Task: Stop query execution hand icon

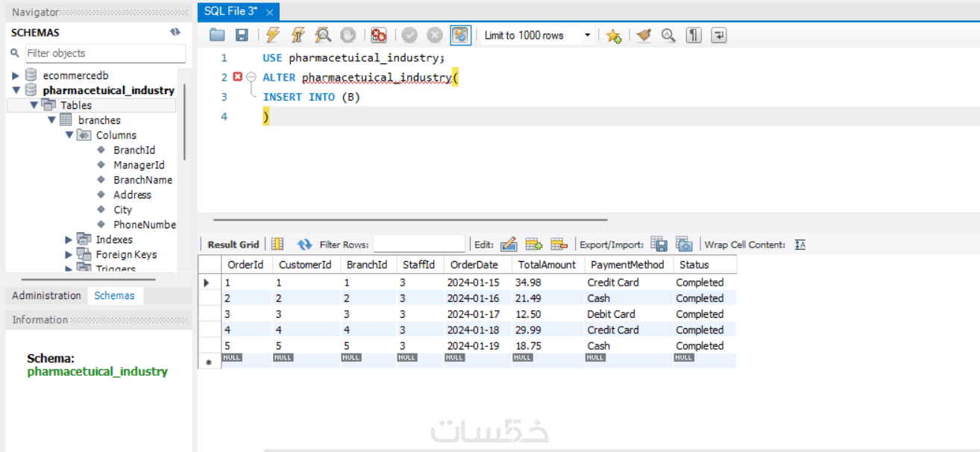Action: coord(348,35)
